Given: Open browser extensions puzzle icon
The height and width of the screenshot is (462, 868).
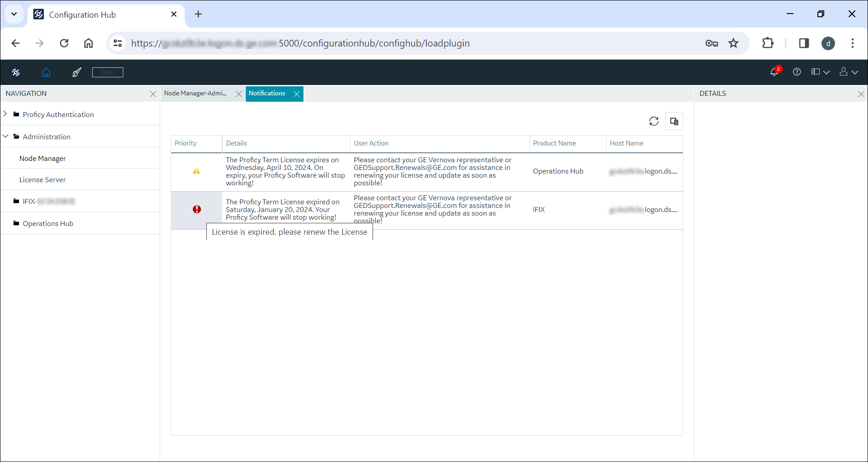Looking at the screenshot, I should pyautogui.click(x=768, y=43).
